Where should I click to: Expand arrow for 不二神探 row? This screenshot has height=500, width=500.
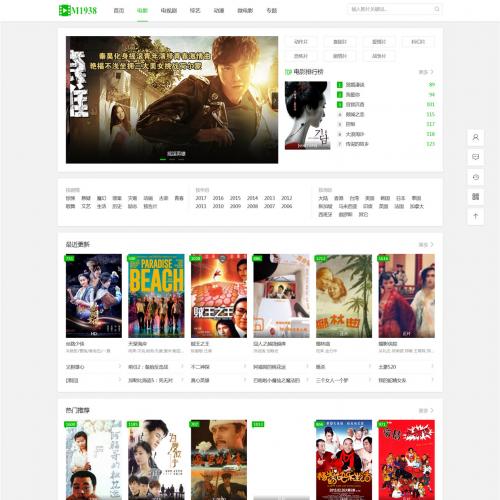pyautogui.click(x=245, y=366)
